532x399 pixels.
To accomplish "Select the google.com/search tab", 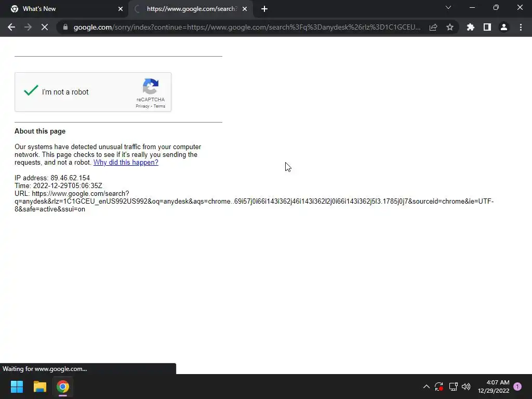I will point(192,9).
